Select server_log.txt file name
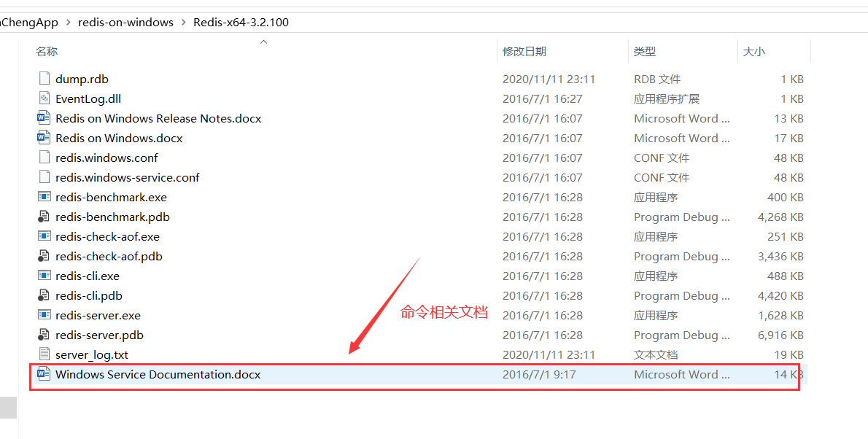This screenshot has height=439, width=868. pos(92,355)
